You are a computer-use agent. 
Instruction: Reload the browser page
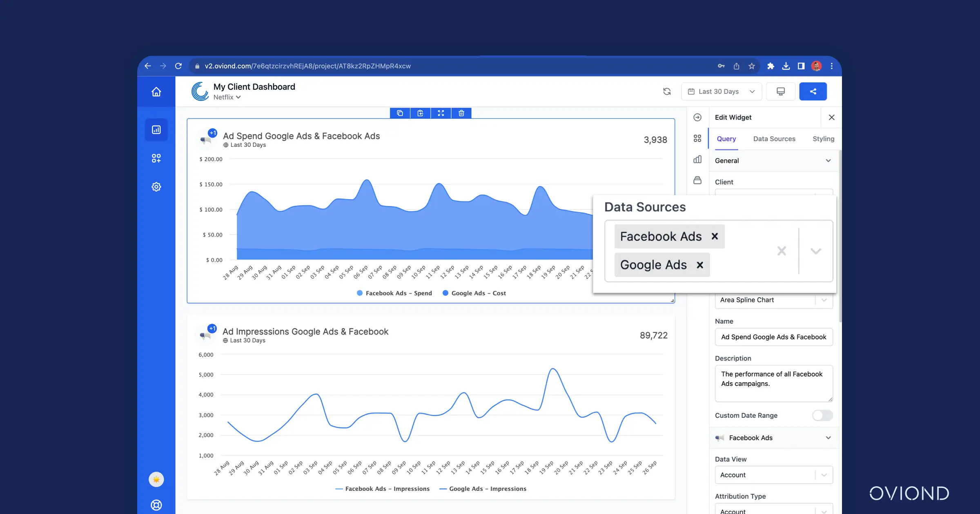(x=178, y=66)
